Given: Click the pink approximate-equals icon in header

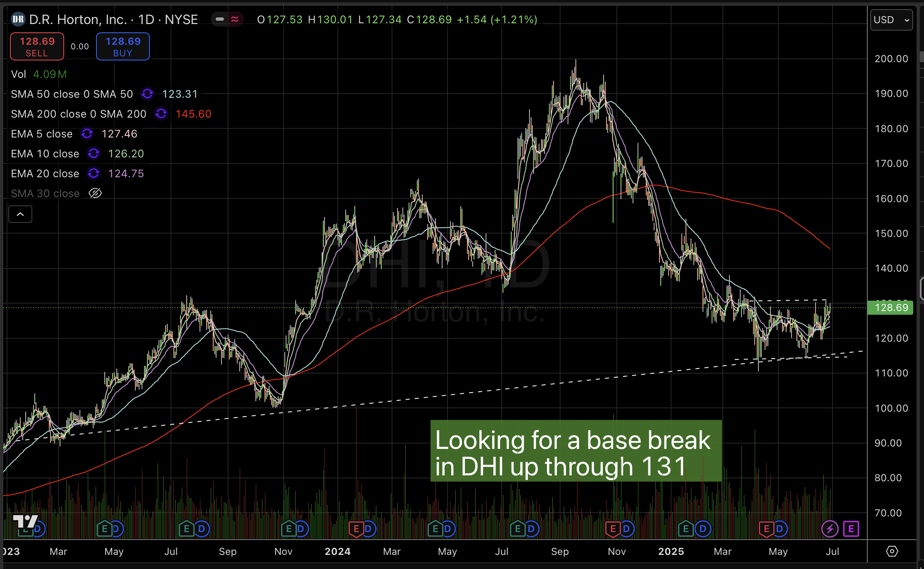Looking at the screenshot, I should (x=235, y=19).
